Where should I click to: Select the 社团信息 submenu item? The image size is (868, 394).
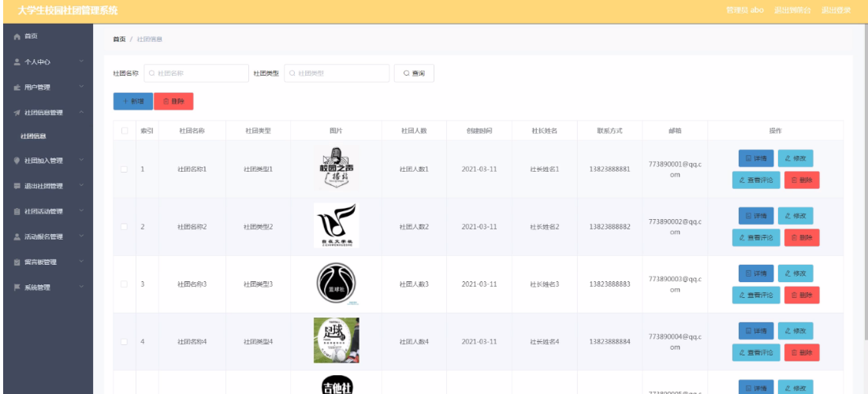(33, 136)
